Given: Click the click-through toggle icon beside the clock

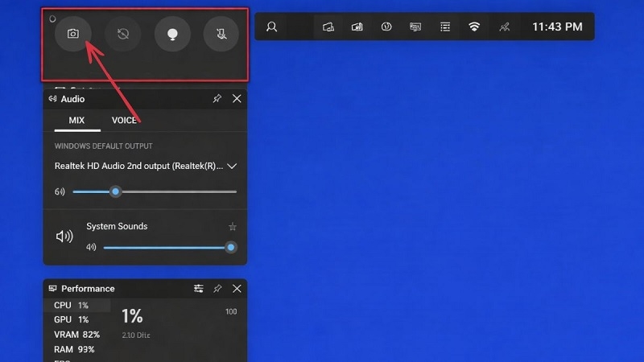Looking at the screenshot, I should coord(504,27).
